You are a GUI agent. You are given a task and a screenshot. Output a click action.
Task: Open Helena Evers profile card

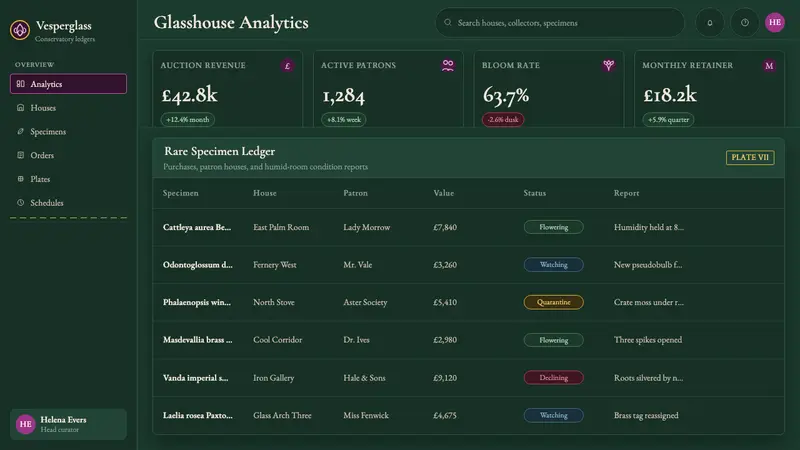[68, 424]
